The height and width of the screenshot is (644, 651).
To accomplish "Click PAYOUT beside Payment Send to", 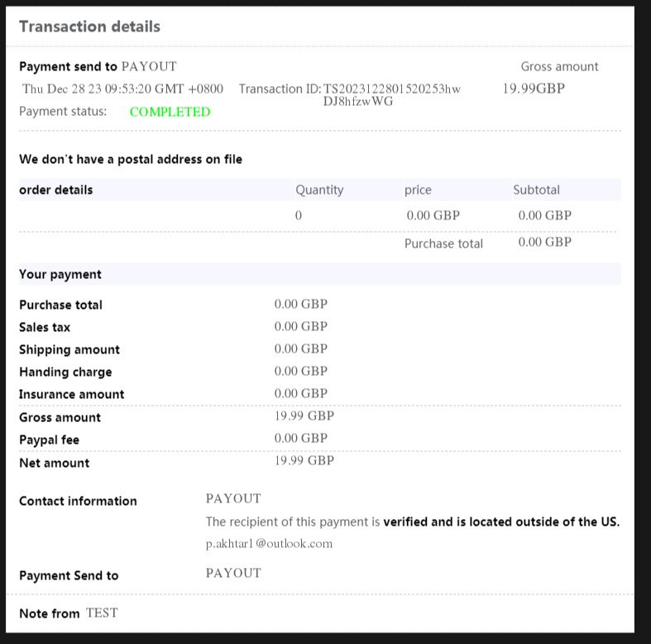I will click(233, 573).
